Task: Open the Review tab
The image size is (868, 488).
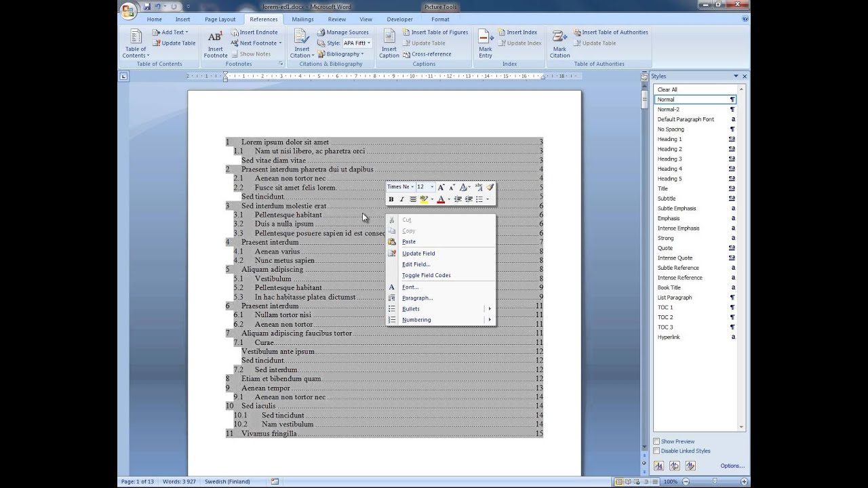Action: point(337,19)
